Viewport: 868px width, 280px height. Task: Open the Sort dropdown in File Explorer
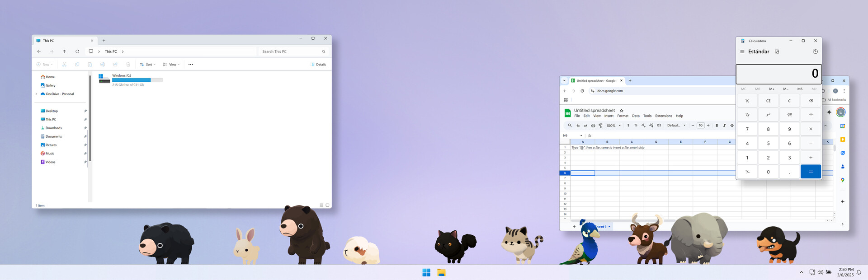pos(148,65)
